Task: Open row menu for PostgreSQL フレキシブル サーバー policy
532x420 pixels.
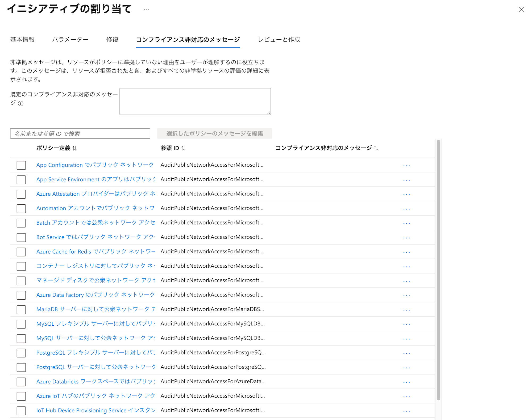Action: pyautogui.click(x=406, y=353)
